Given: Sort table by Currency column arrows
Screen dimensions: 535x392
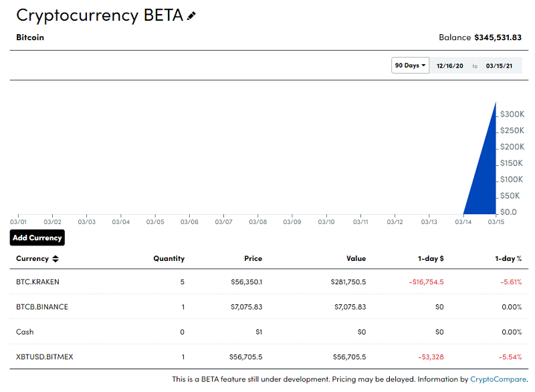Looking at the screenshot, I should pyautogui.click(x=56, y=259).
